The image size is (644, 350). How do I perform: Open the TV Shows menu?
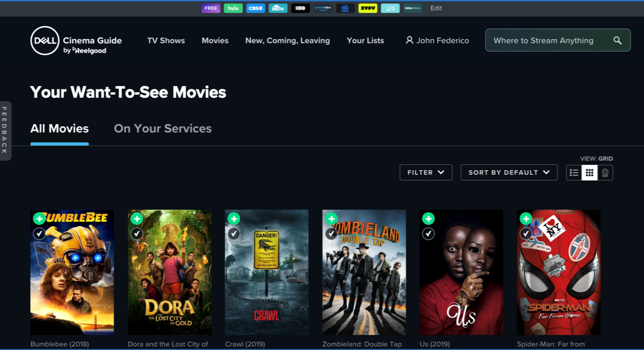(166, 41)
